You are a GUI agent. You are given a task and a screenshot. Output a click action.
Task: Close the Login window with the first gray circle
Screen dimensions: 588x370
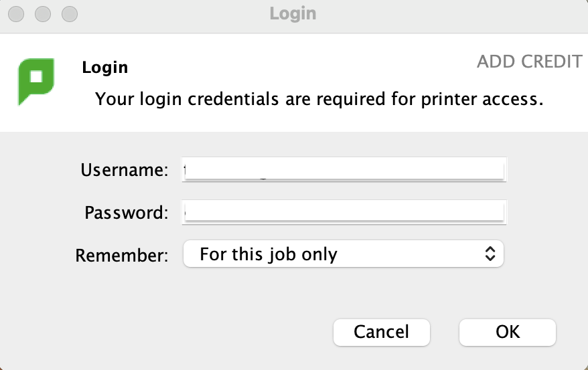click(16, 14)
